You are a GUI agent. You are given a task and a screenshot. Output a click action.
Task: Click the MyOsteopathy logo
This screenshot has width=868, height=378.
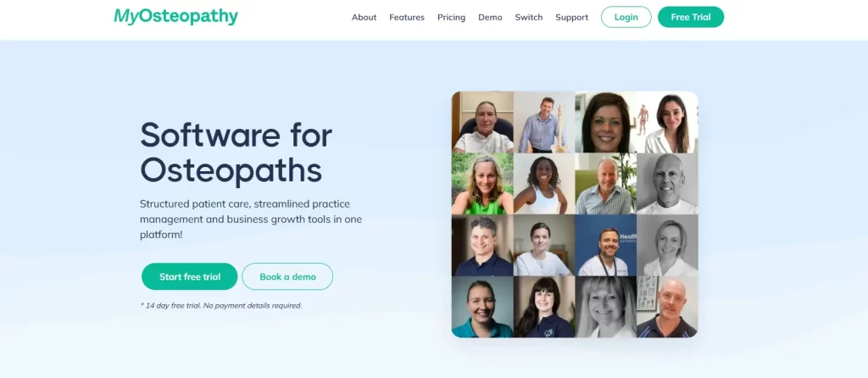[x=175, y=17]
